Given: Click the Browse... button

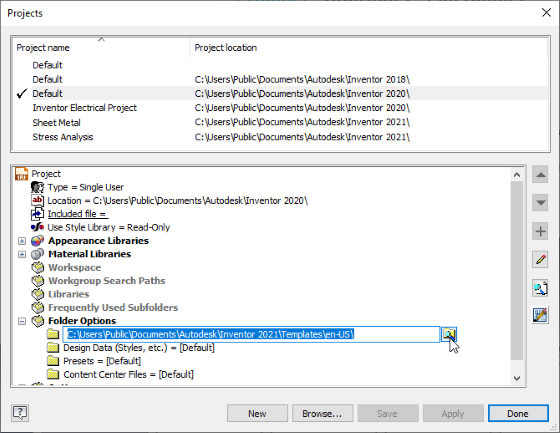Looking at the screenshot, I should [x=322, y=413].
